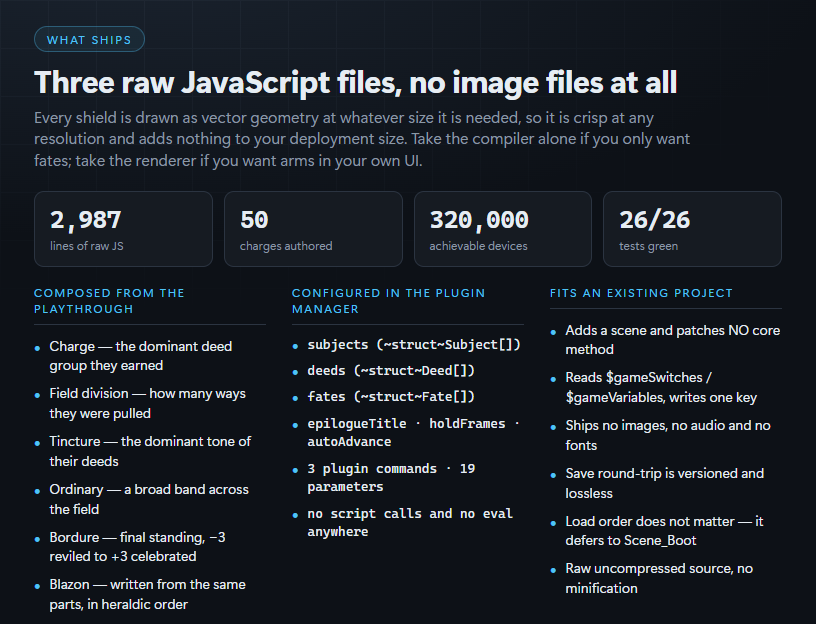
Task: Click 'CONFIGURED IN THE PLUGIN MANAGER' column heading
Action: click(388, 301)
